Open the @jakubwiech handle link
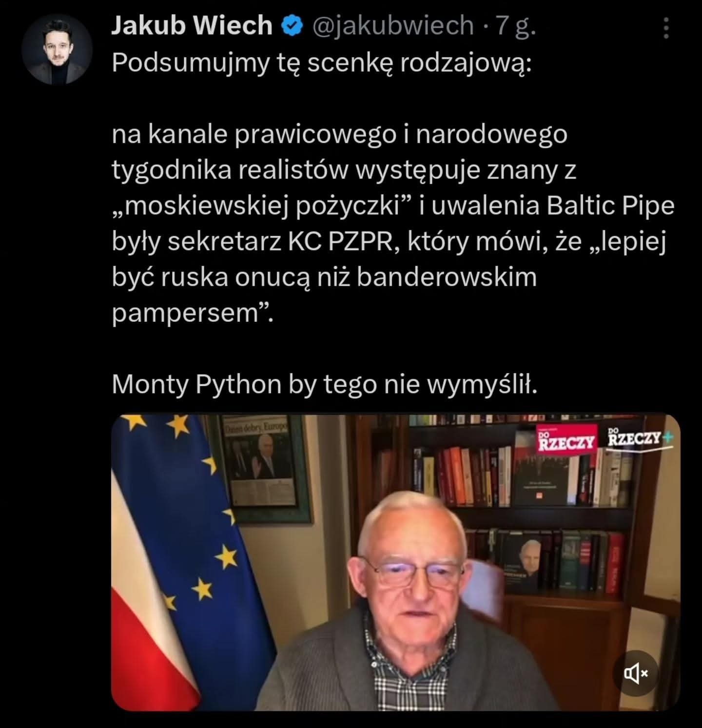This screenshot has height=728, width=702. point(392,25)
